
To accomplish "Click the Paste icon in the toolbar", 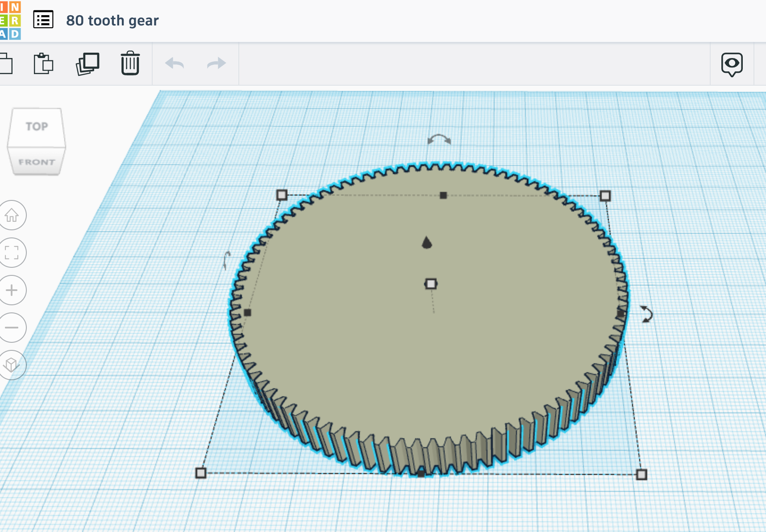I will [43, 63].
